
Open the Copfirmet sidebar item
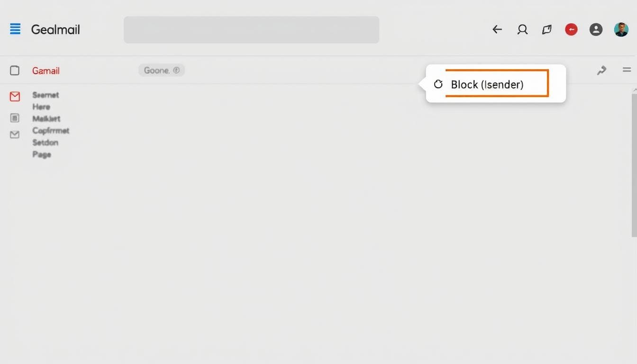[51, 130]
